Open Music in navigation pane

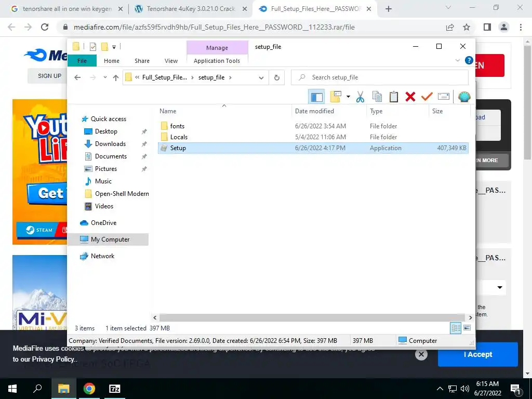point(103,181)
